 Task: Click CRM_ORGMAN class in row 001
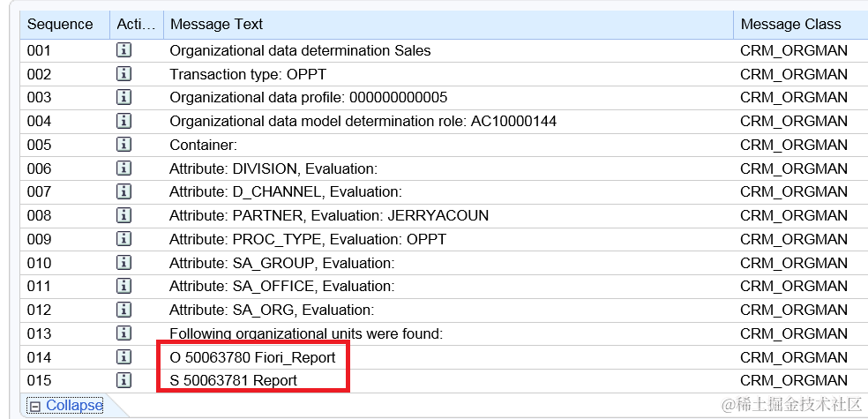tap(794, 51)
